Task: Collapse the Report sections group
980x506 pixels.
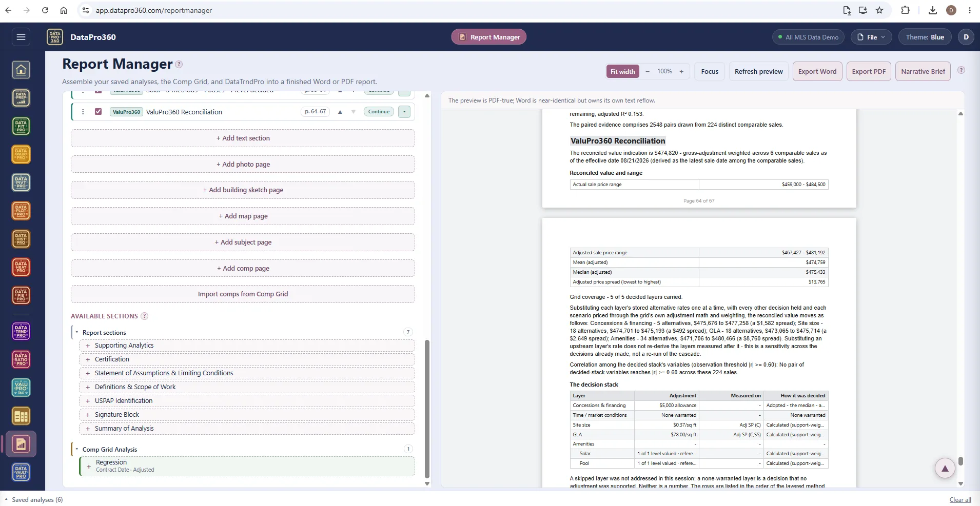Action: (x=77, y=332)
